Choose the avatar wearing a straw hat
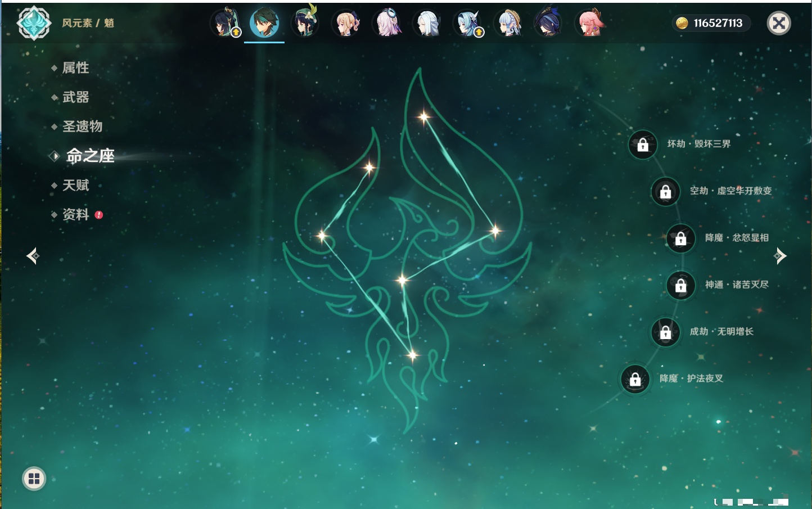The image size is (812, 509). pos(508,23)
